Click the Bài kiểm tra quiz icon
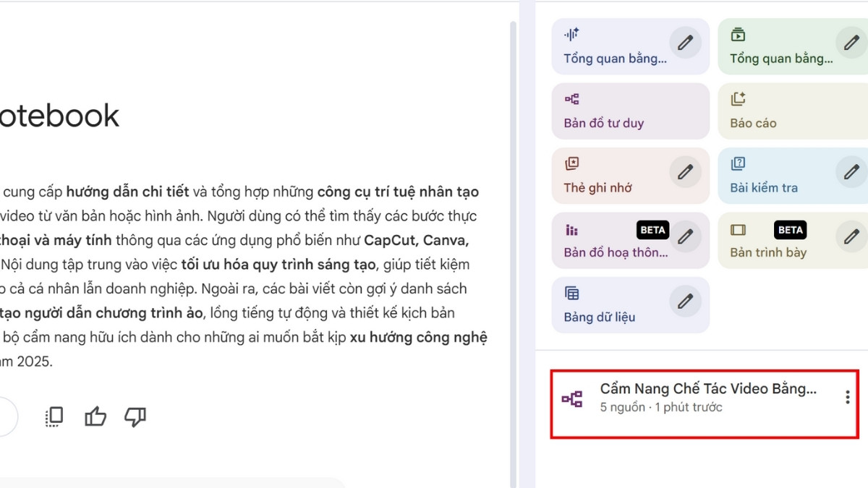The width and height of the screenshot is (868, 488). pyautogui.click(x=738, y=163)
